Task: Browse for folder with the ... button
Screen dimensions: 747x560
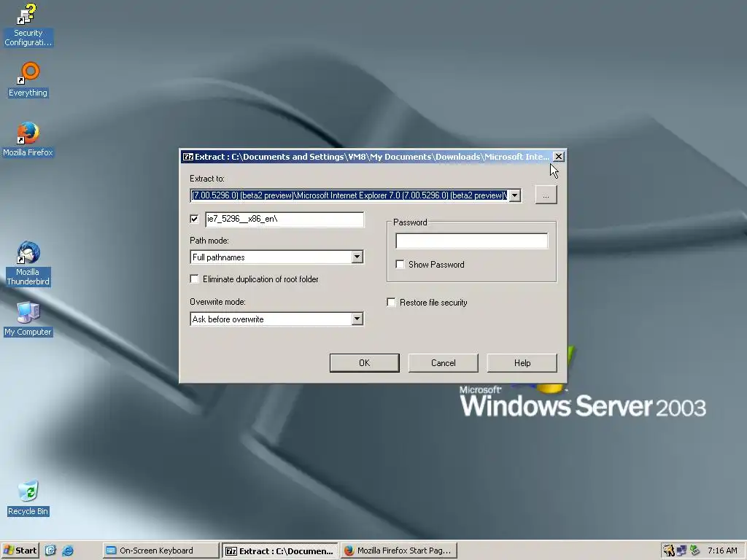Action: coord(546,195)
